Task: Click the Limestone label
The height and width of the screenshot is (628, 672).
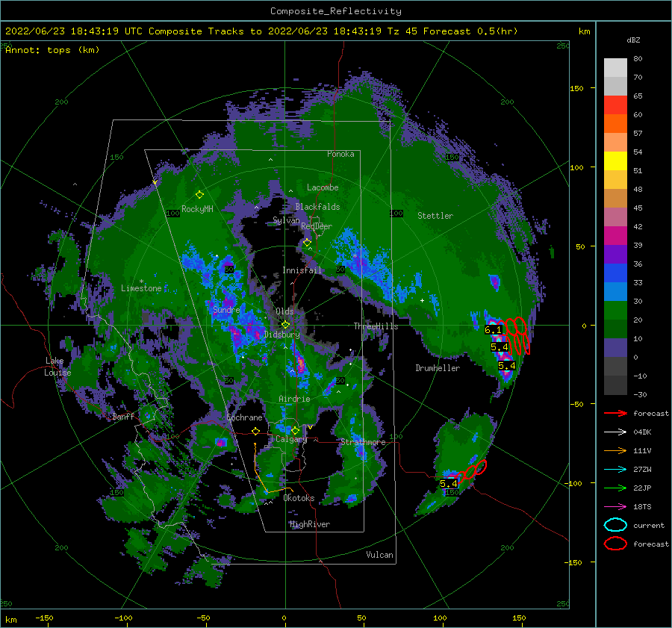Action: point(141,288)
